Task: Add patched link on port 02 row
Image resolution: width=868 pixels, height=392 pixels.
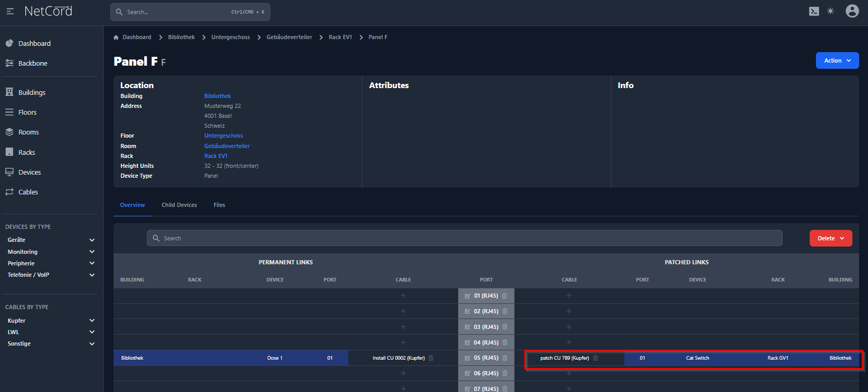Action: [x=569, y=311]
